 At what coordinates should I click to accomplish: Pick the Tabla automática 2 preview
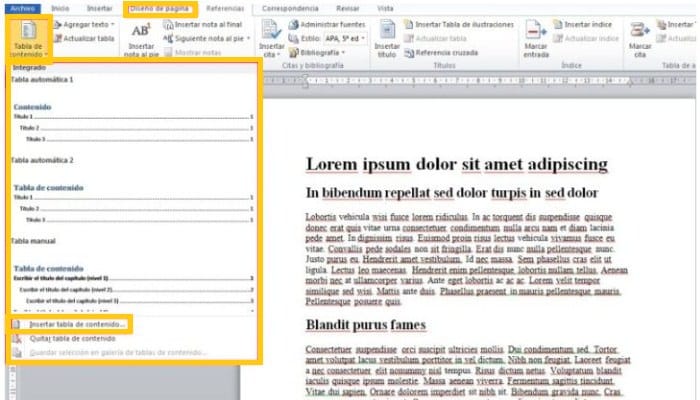(133, 192)
